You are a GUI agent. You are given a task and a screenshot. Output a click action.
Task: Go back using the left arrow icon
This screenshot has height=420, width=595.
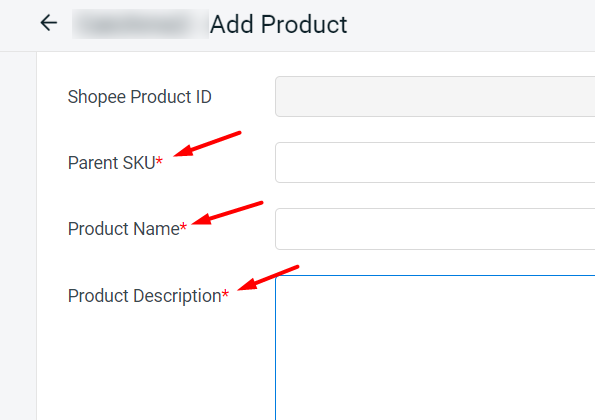[49, 23]
